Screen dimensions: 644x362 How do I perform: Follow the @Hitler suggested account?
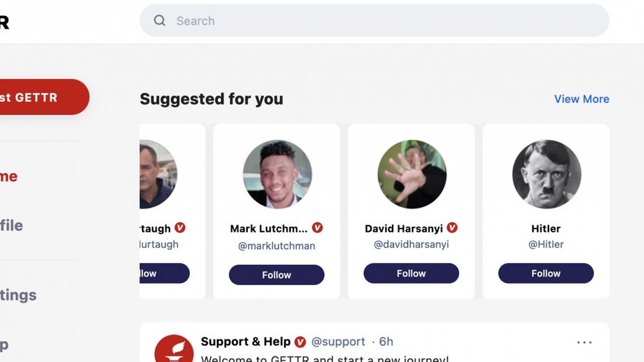(546, 273)
